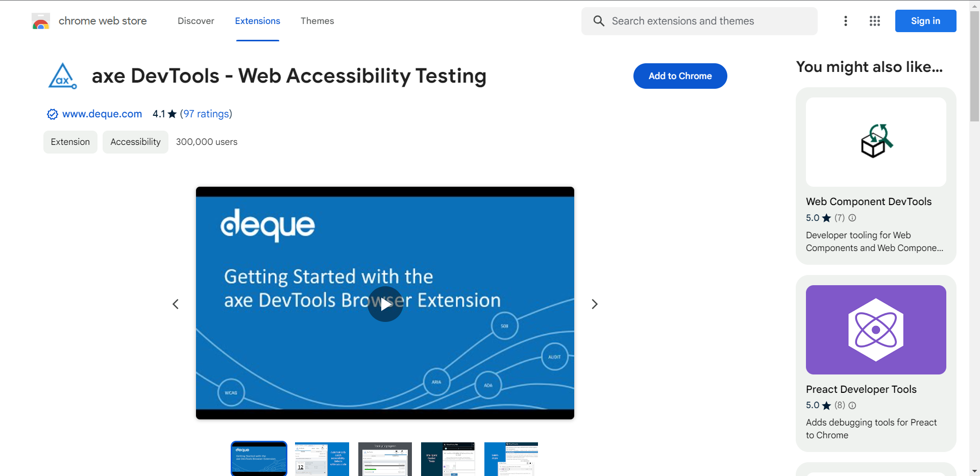Select the second screenshot thumbnail
Screen dimensions: 980x476
click(x=322, y=459)
